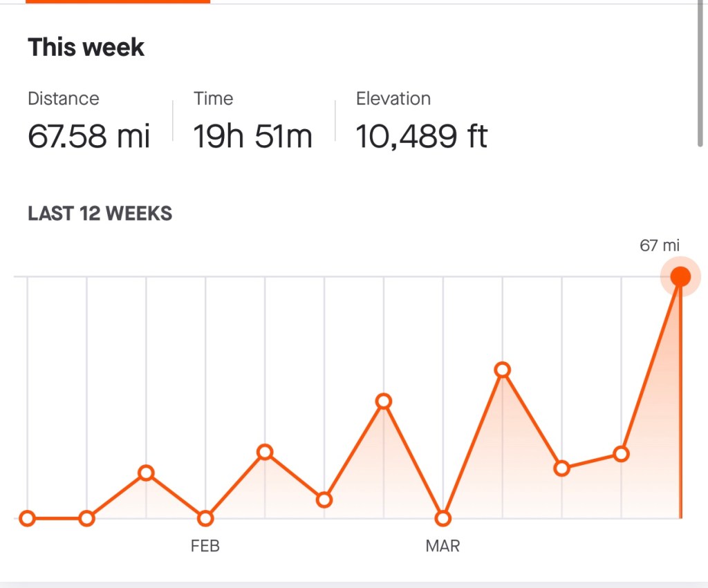Click the data point above the FEB label
Viewport: 708px width, 588px height.
205,518
